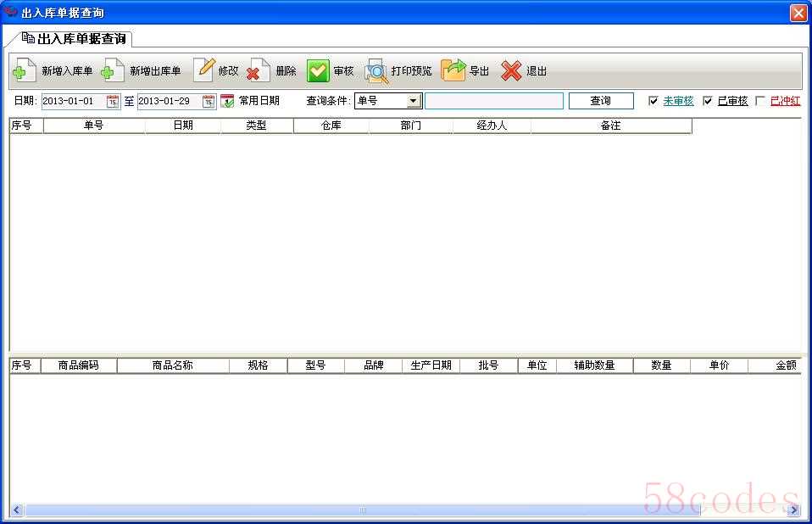Click the 导出 export icon
The image size is (812, 524).
coord(453,71)
